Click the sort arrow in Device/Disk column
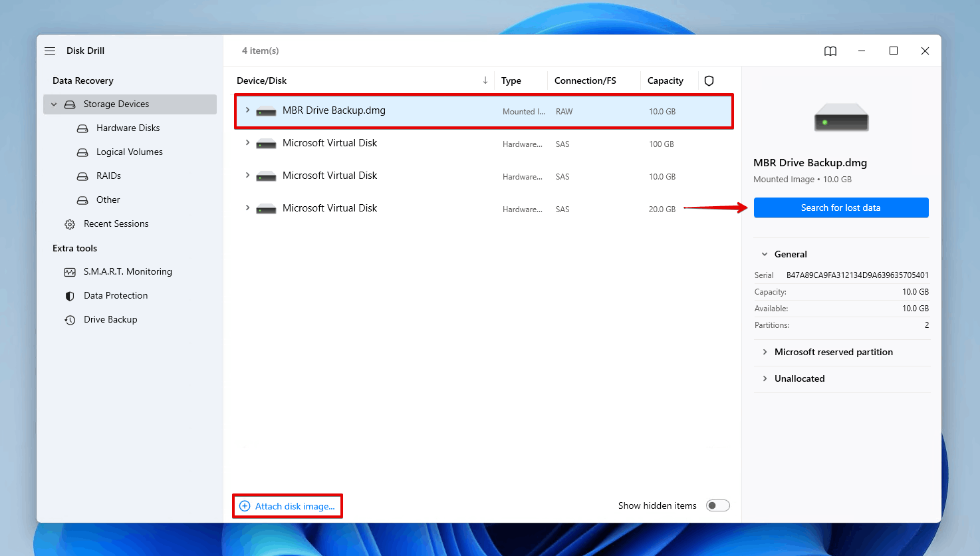 485,80
